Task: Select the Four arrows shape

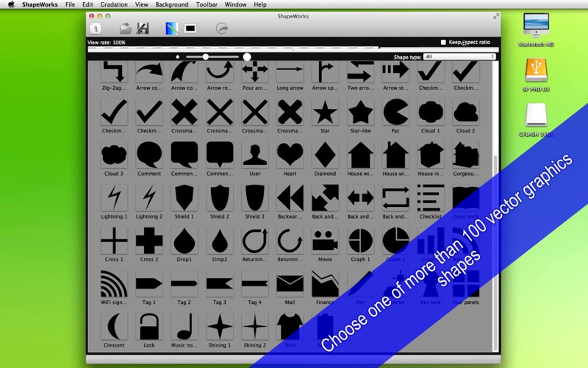Action: point(254,72)
